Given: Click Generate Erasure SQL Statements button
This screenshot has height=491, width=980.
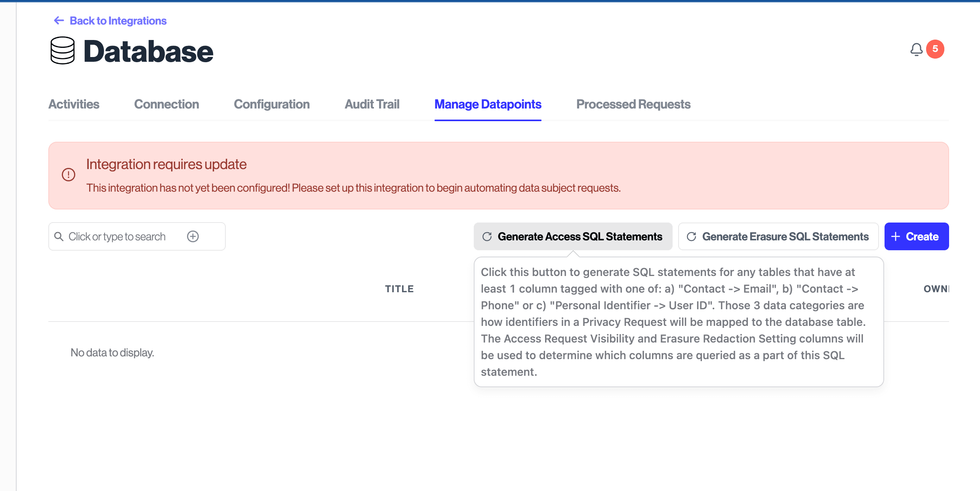Looking at the screenshot, I should tap(778, 236).
